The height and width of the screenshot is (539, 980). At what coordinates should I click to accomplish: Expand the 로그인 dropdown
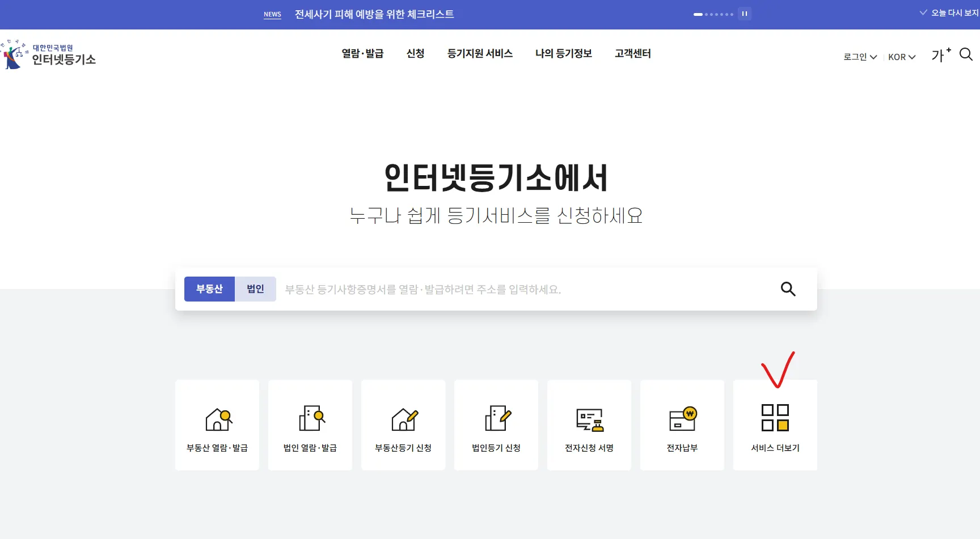[860, 57]
